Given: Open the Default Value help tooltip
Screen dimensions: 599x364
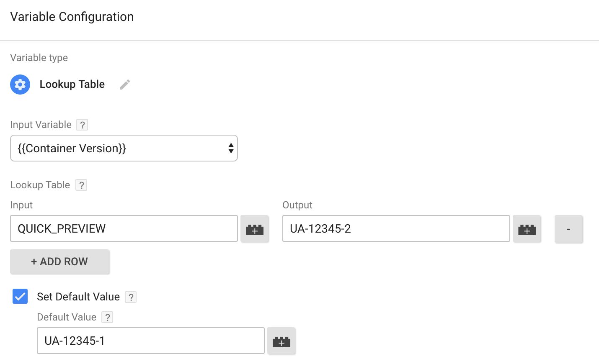Looking at the screenshot, I should tap(107, 317).
